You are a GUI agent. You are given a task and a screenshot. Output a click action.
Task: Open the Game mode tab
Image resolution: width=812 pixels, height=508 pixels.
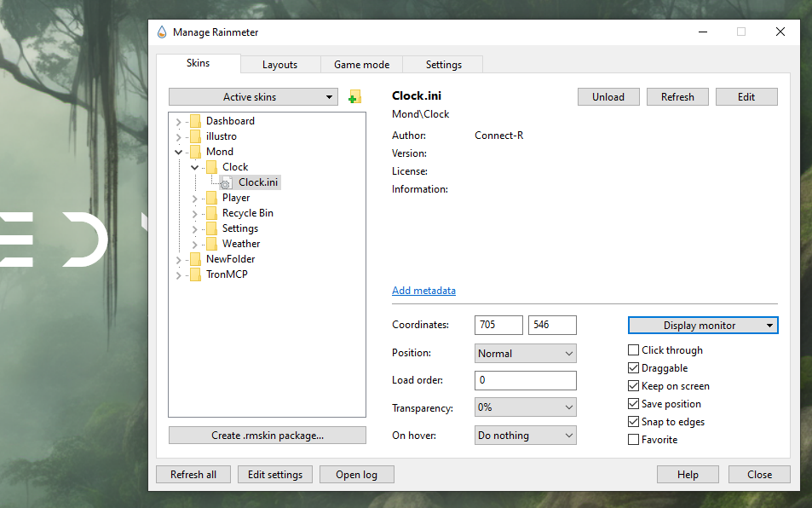(361, 65)
